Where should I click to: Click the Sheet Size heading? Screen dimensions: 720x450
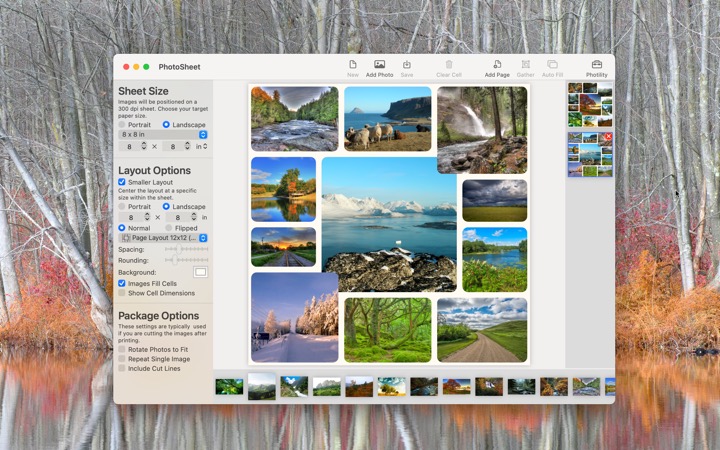coord(143,91)
